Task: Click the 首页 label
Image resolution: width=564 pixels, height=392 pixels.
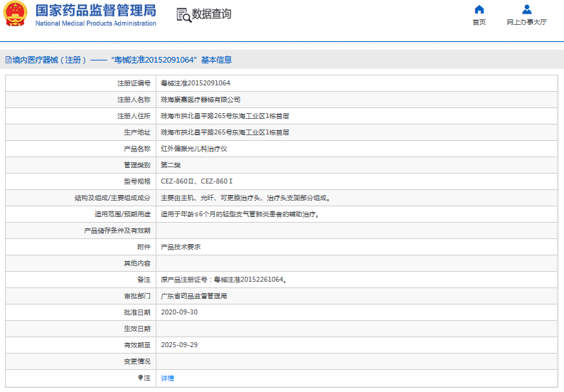Action: pos(479,22)
